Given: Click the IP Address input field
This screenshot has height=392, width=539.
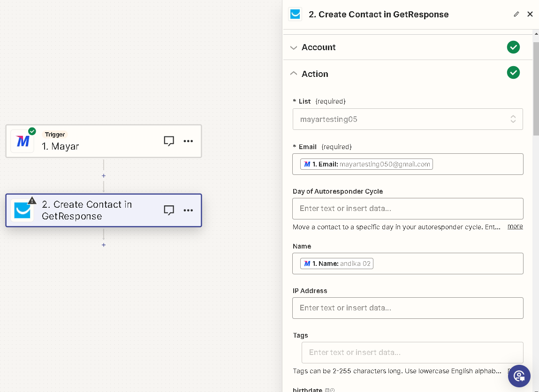Looking at the screenshot, I should [408, 308].
